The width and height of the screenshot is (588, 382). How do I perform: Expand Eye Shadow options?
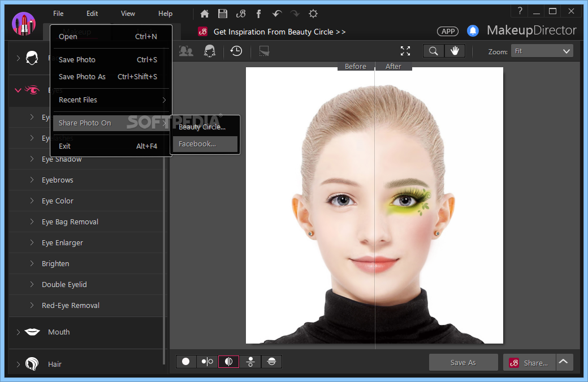pos(32,159)
